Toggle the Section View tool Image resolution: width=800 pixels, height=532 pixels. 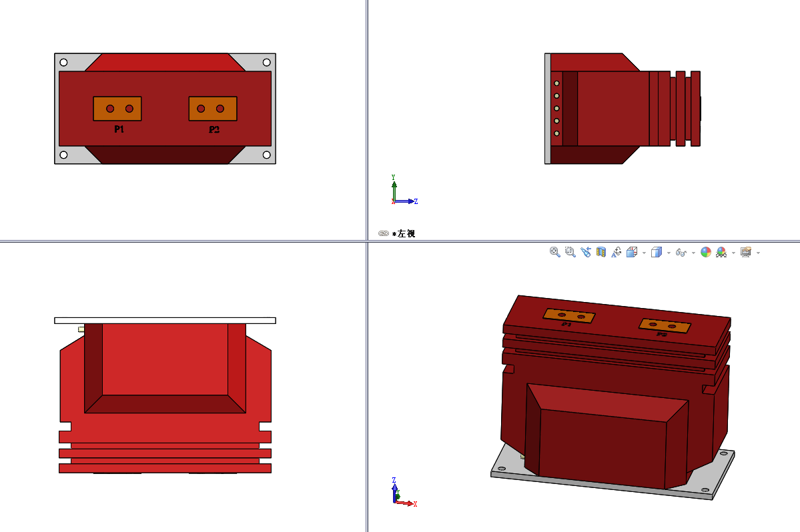[601, 252]
